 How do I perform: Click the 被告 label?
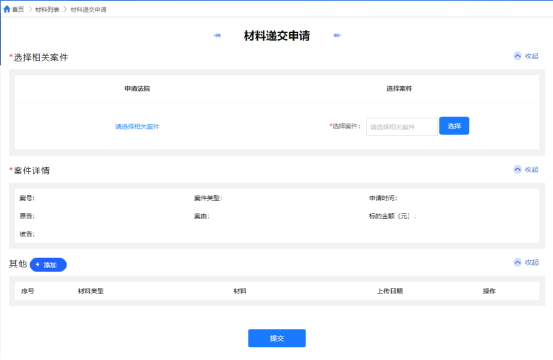point(27,234)
